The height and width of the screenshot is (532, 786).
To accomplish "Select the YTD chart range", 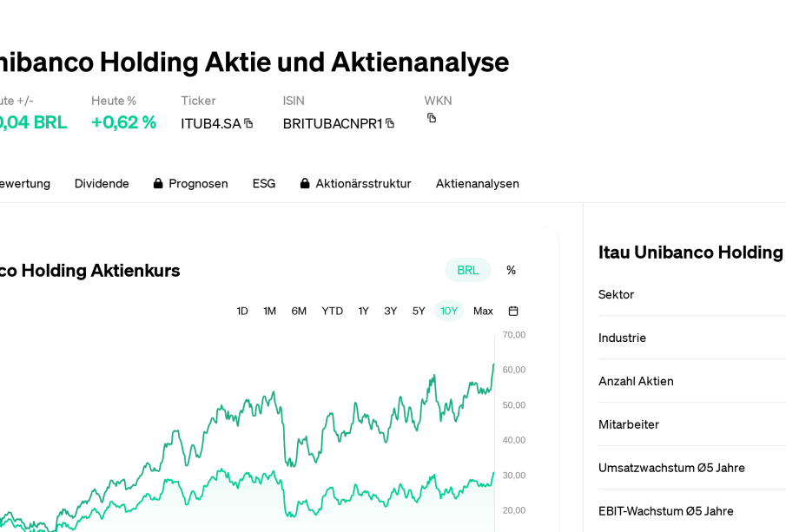I will point(332,311).
